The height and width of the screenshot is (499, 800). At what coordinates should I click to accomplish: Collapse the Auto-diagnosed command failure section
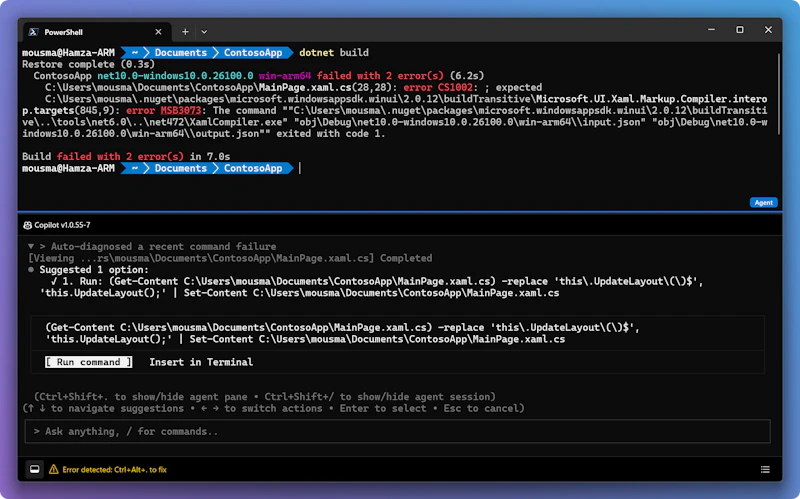coord(31,246)
